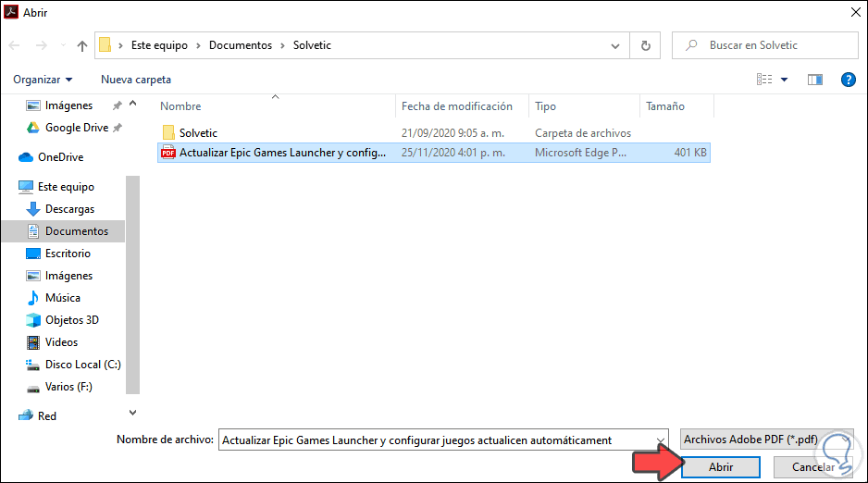Change the view layout icon
Screen dimensions: 868x483
(x=764, y=80)
